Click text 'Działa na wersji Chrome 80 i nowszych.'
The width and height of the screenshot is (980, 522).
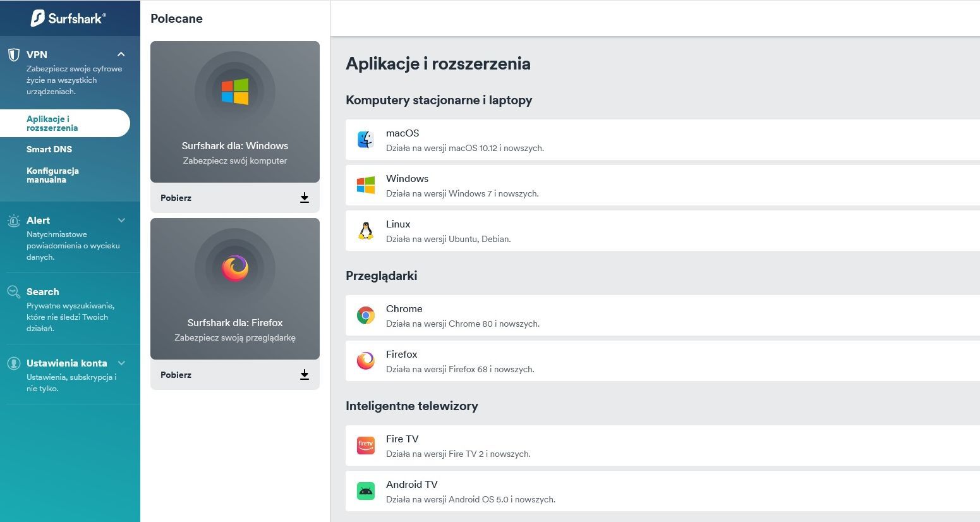(x=463, y=324)
